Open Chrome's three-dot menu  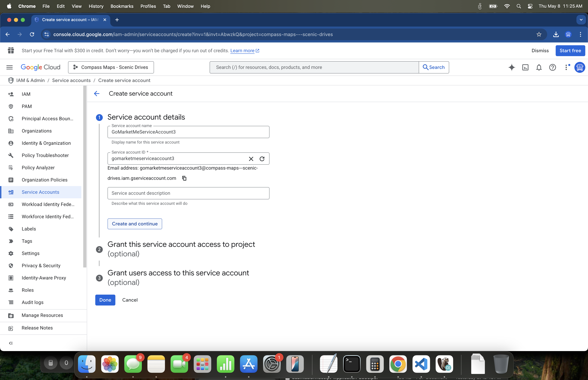(580, 34)
